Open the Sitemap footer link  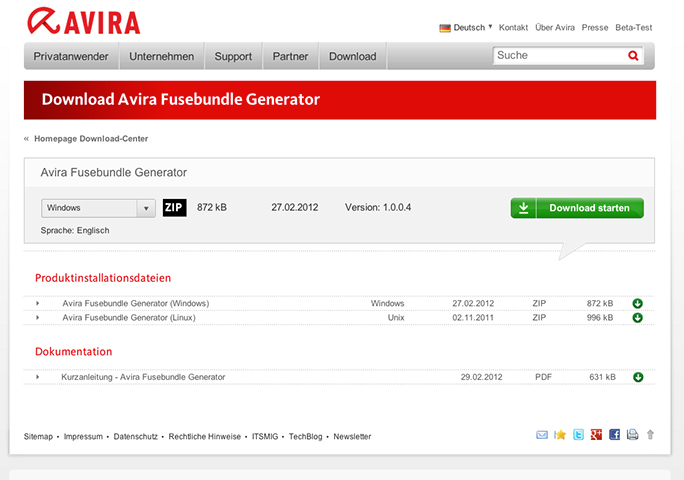(x=38, y=436)
